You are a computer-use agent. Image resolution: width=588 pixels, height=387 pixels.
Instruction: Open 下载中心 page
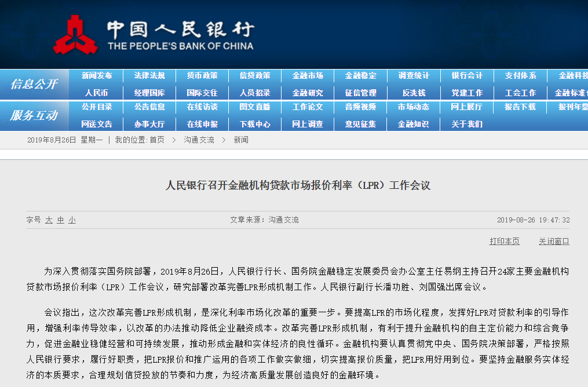click(x=255, y=124)
